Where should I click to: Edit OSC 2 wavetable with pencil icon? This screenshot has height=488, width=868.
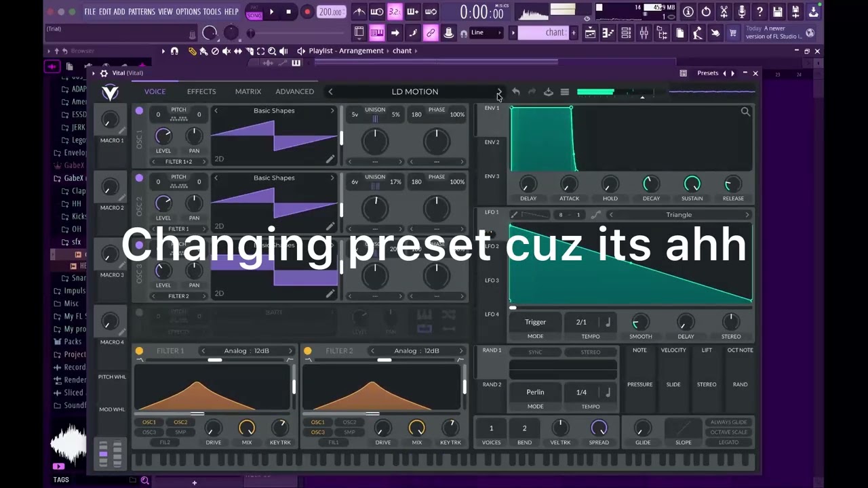[x=330, y=226]
